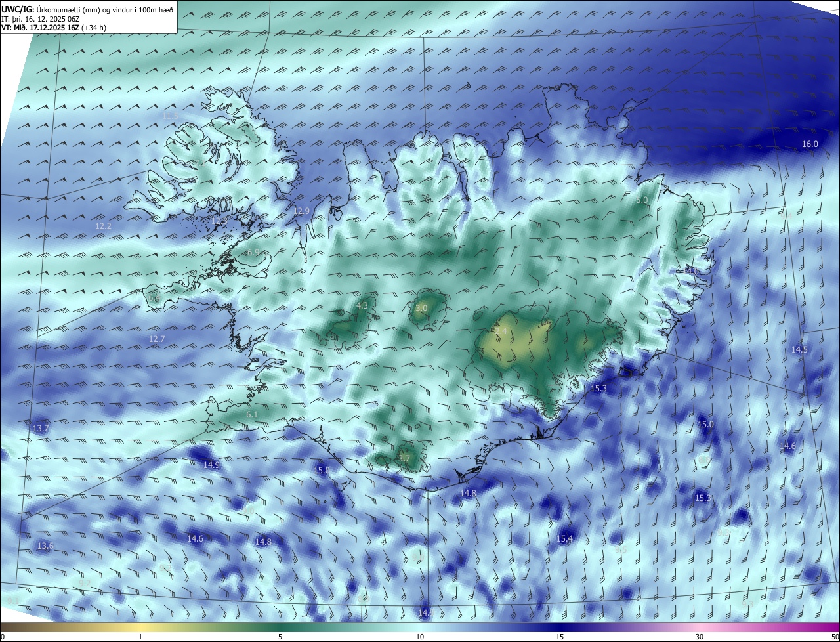
Task: Click the colorbar tick labeled 10
Action: click(420, 637)
